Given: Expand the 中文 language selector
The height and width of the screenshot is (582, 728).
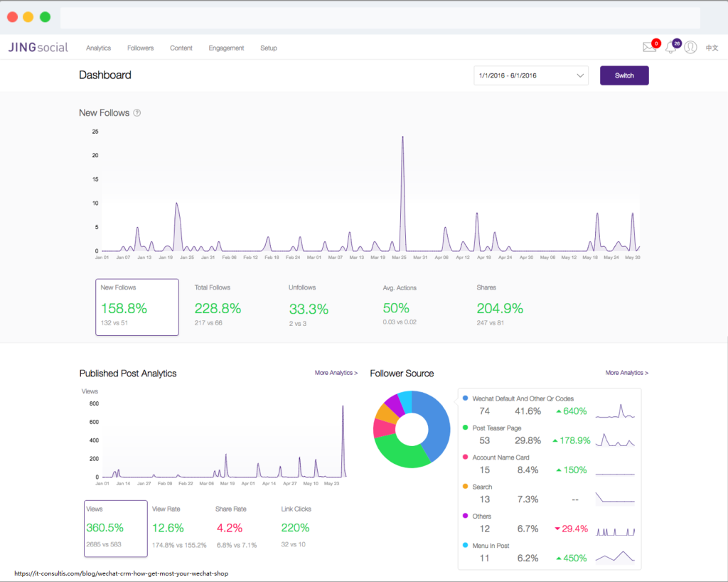Looking at the screenshot, I should click(713, 47).
